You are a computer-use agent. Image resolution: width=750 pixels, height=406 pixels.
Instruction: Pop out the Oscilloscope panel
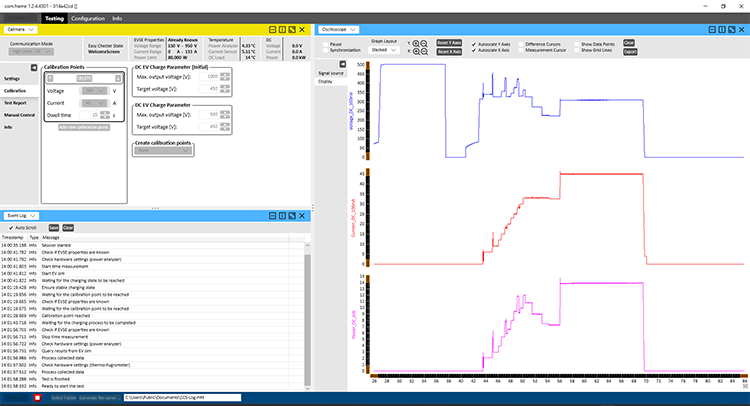pyautogui.click(x=731, y=30)
